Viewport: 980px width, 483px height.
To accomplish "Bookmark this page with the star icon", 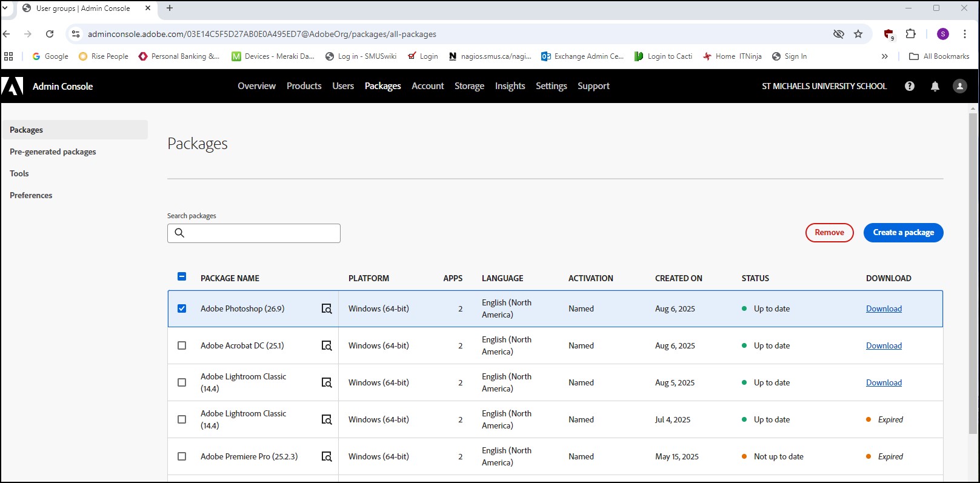I will pos(858,34).
